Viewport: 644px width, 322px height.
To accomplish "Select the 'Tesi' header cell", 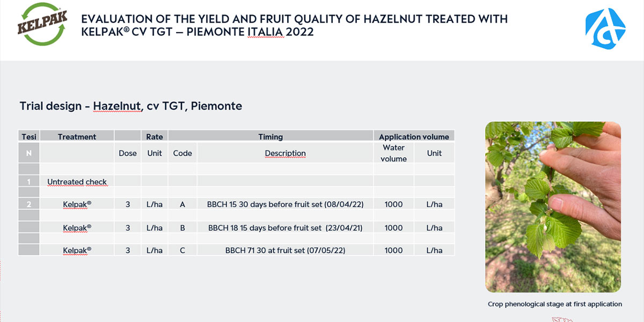I will click(29, 137).
